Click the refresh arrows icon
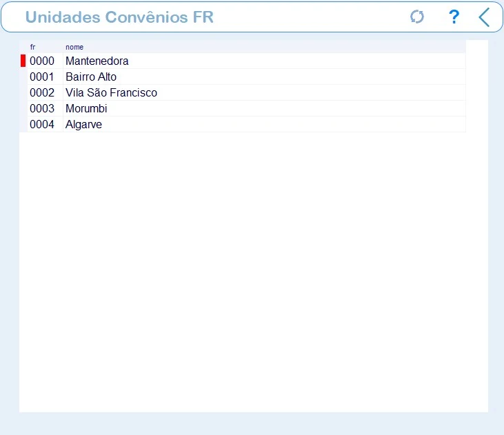 tap(417, 17)
